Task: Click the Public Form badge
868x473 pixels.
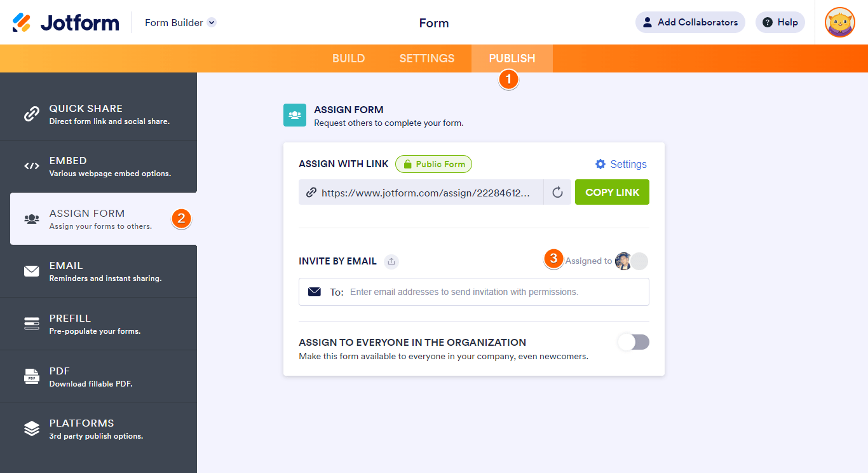Action: (x=433, y=164)
